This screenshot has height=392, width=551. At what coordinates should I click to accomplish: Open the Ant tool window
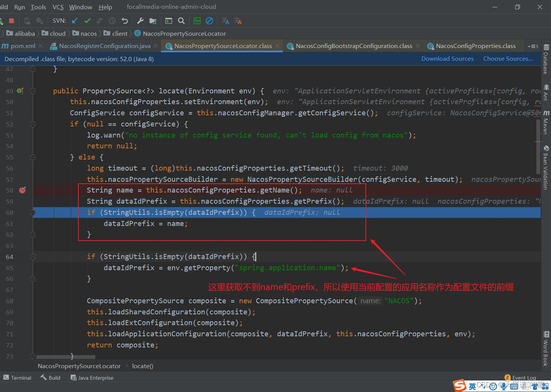[546, 92]
